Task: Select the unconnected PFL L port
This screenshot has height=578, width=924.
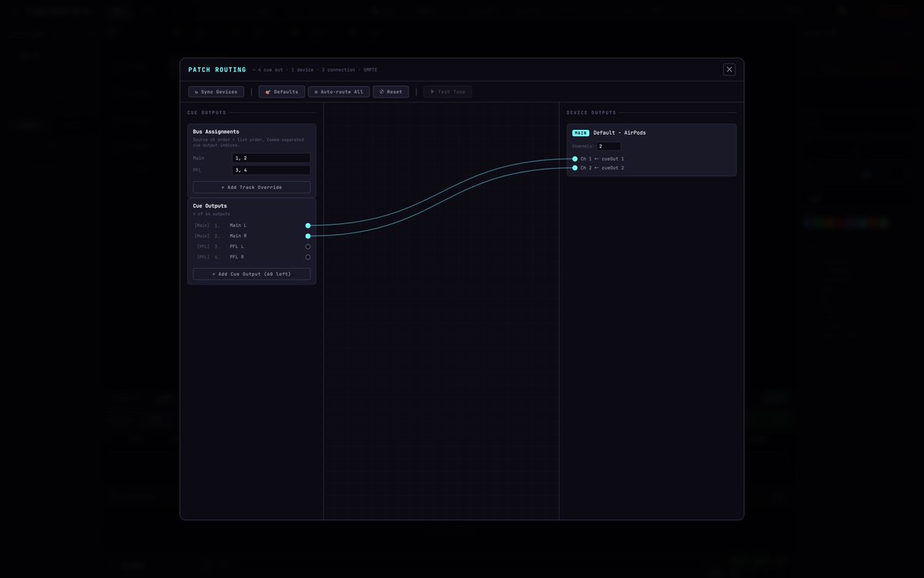Action: click(x=308, y=246)
